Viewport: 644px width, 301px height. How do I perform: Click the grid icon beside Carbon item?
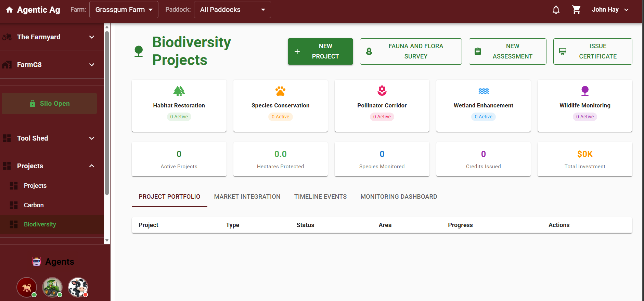pyautogui.click(x=14, y=205)
